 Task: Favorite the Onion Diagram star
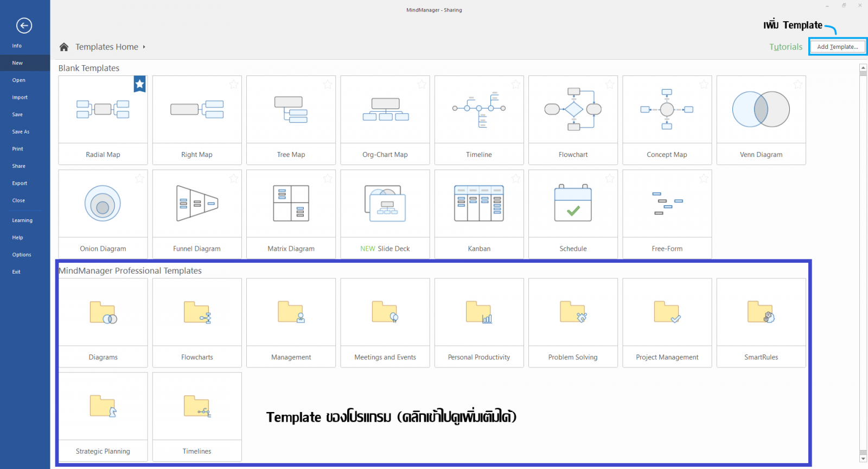140,178
